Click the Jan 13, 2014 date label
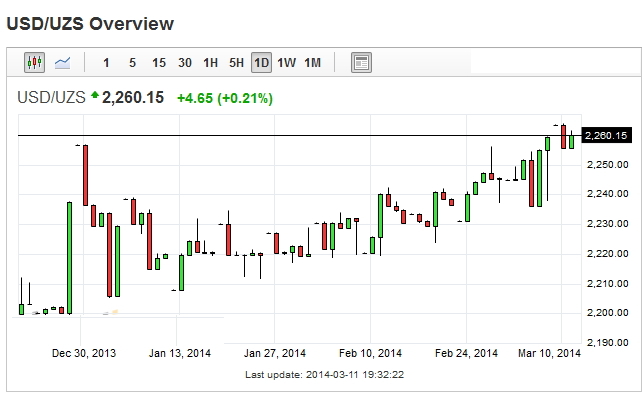The image size is (644, 396). 180,353
